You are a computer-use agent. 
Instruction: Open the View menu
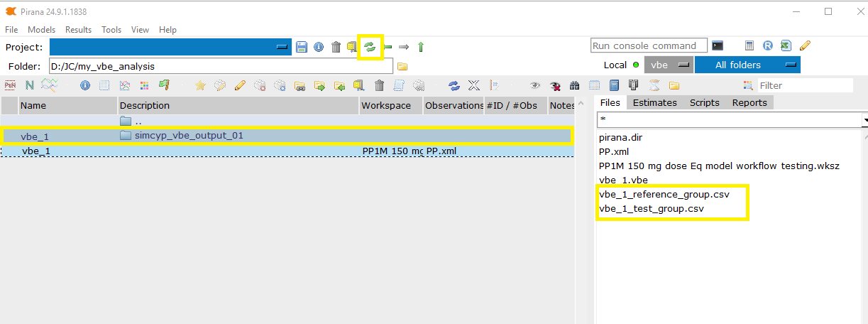tap(140, 30)
